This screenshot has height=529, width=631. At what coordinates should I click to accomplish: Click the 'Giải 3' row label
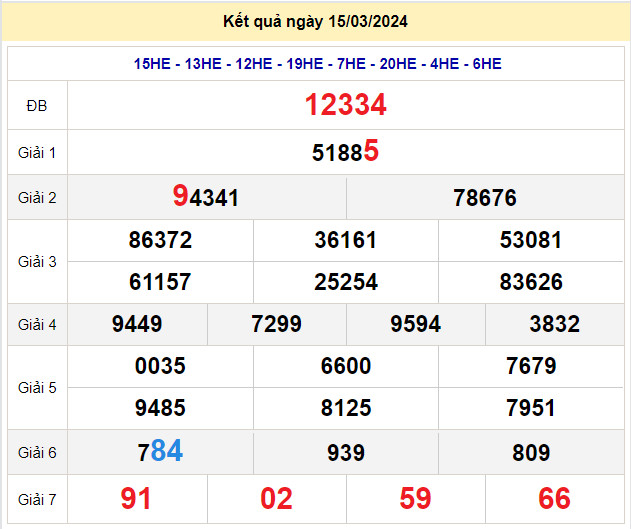(37, 262)
